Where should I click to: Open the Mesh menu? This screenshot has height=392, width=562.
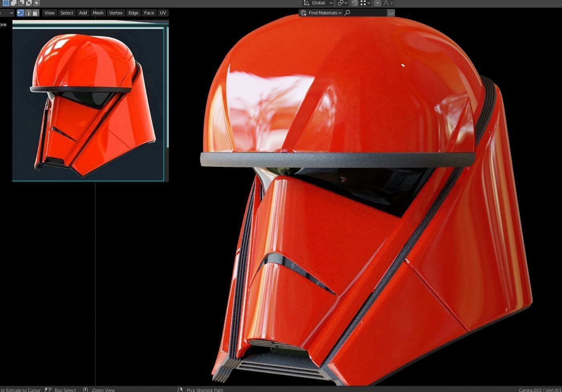pyautogui.click(x=98, y=13)
